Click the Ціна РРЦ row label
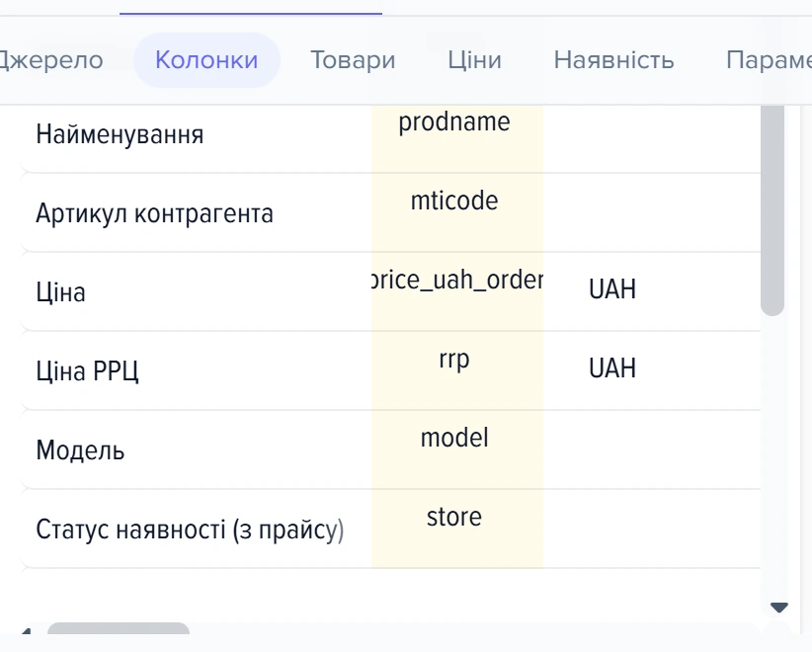The image size is (812, 652). (x=88, y=371)
